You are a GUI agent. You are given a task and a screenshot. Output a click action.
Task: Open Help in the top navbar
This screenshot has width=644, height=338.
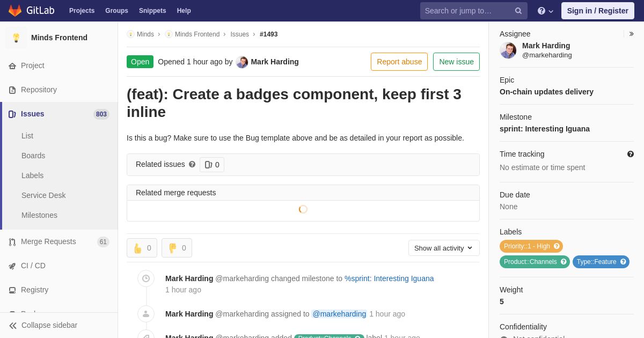tap(184, 11)
